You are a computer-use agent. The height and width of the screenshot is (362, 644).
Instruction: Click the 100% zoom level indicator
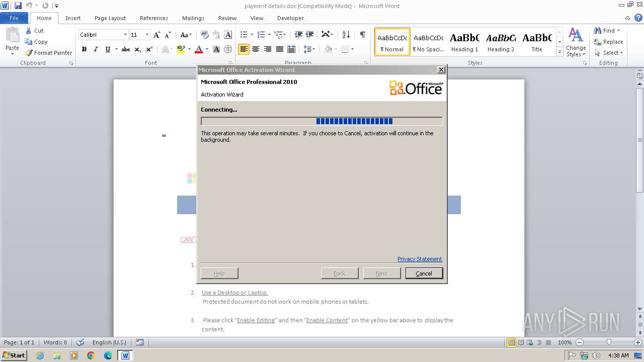pos(565,342)
